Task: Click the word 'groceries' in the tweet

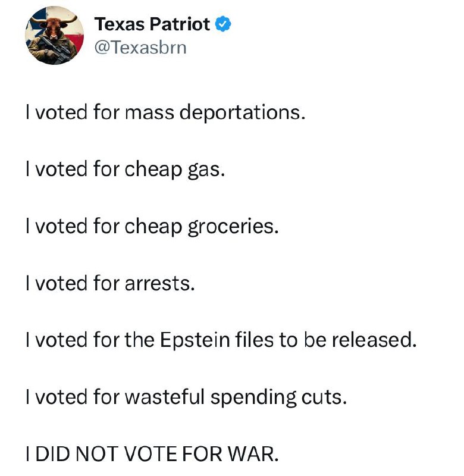Action: click(233, 227)
